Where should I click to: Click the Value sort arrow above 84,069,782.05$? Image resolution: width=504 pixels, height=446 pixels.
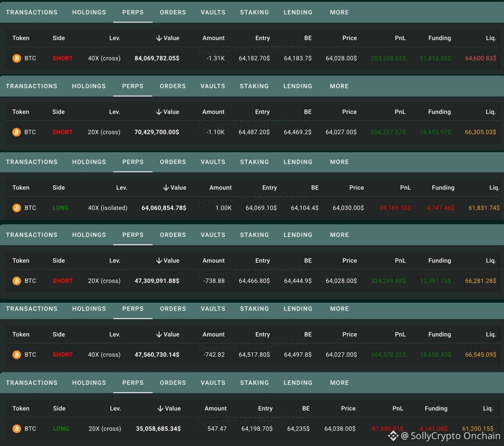(x=159, y=38)
